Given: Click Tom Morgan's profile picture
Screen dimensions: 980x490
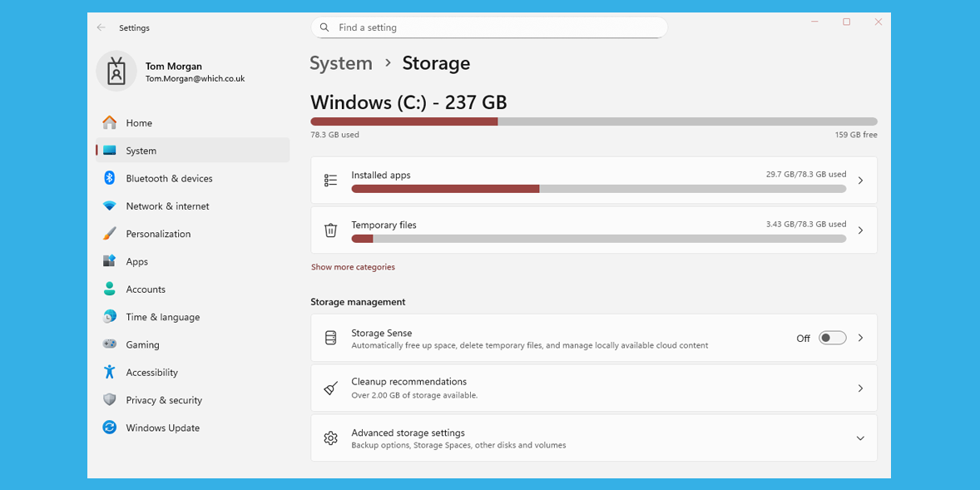Looking at the screenshot, I should coord(116,72).
